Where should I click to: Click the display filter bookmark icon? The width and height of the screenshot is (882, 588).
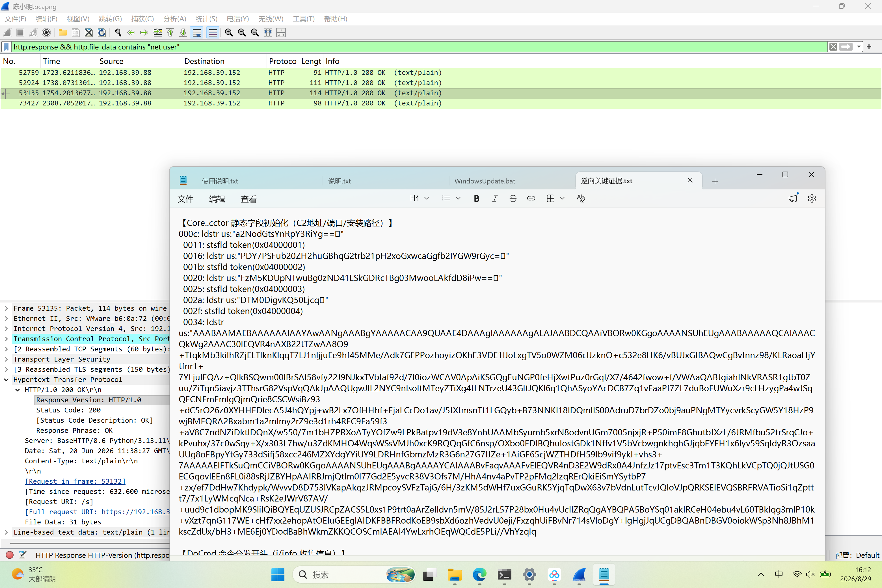coord(7,47)
